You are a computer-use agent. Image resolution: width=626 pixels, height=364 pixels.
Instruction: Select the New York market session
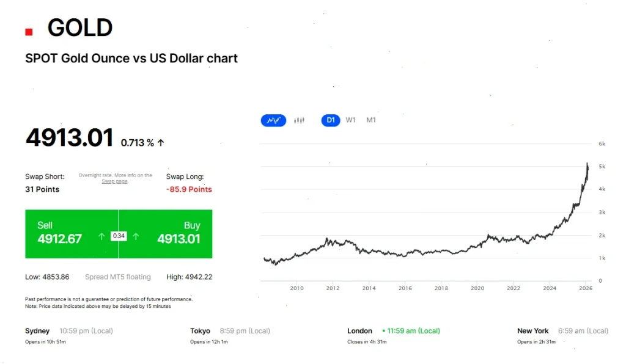click(532, 330)
